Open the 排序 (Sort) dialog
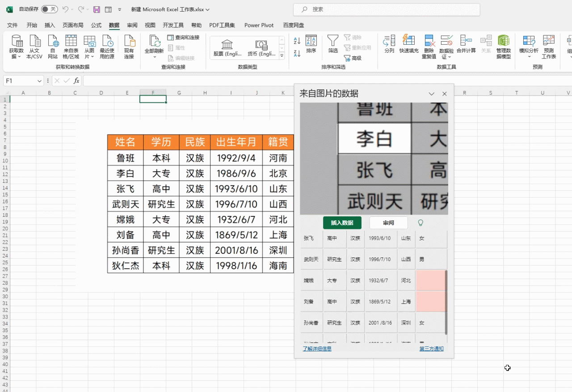 [311, 45]
